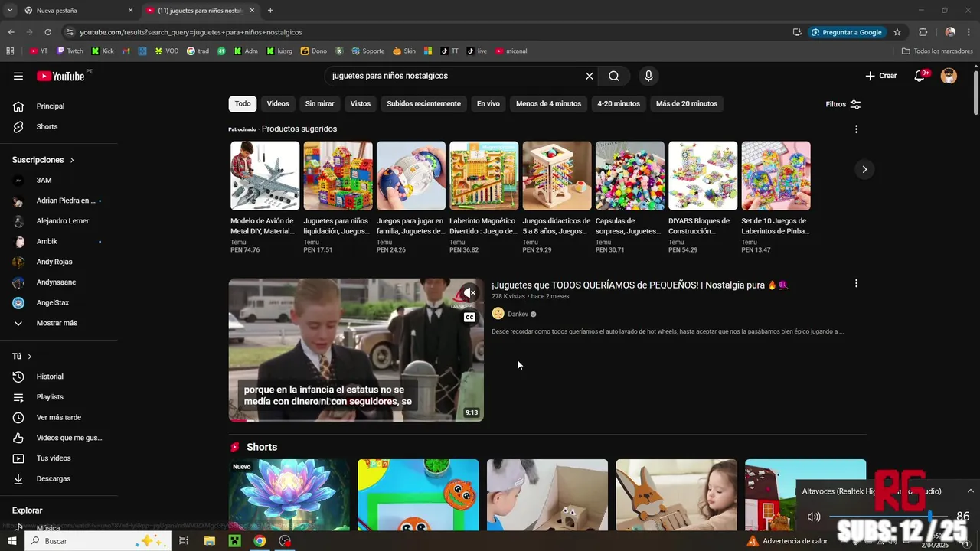Open the account avatar menu
The height and width of the screenshot is (551, 980).
pos(949,76)
